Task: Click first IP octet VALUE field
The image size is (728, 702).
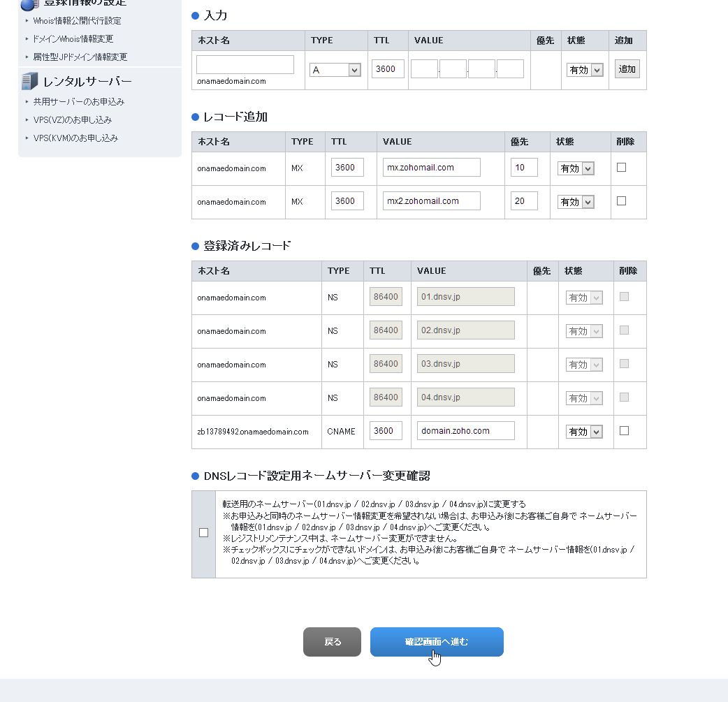Action: point(424,68)
